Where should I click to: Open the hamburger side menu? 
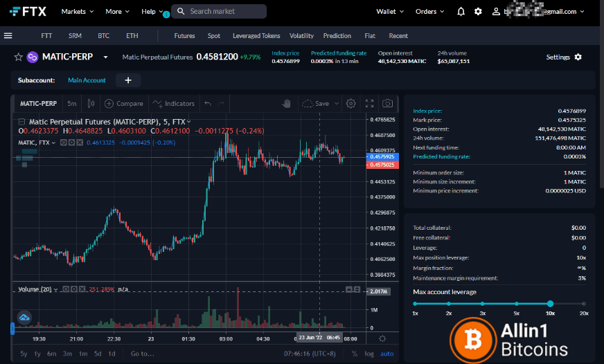coord(8,36)
